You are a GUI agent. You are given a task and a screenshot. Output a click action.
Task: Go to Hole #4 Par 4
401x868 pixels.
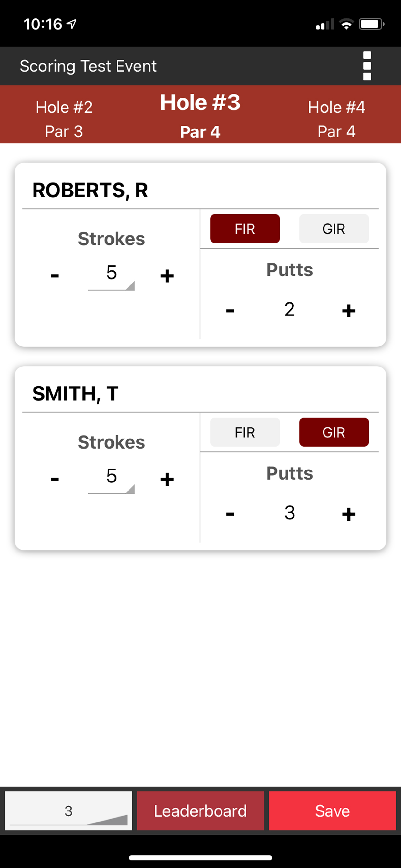pyautogui.click(x=336, y=119)
